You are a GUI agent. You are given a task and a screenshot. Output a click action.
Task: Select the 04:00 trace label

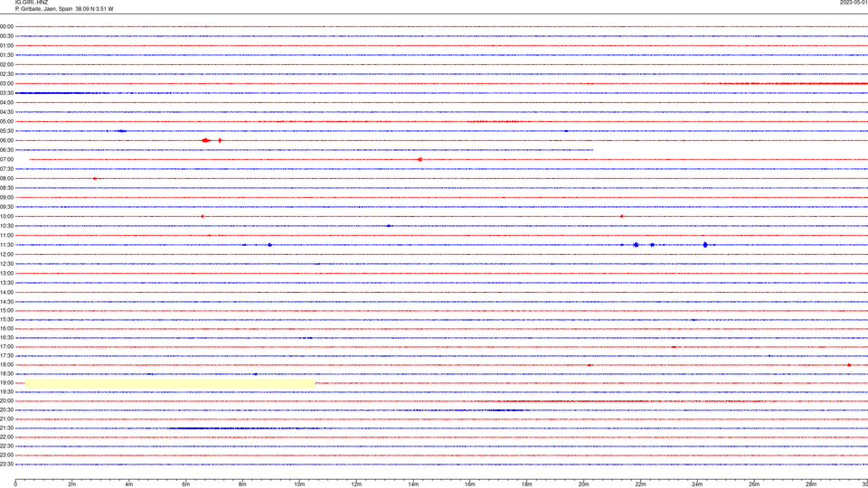point(6,102)
